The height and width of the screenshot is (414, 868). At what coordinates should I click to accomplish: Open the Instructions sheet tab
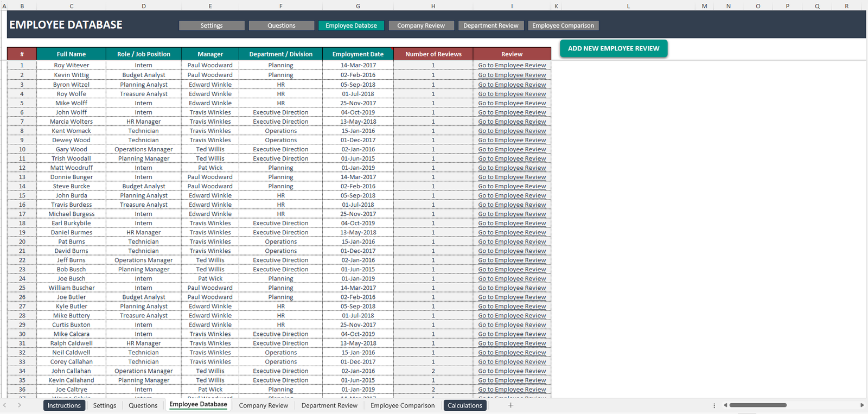click(x=64, y=405)
